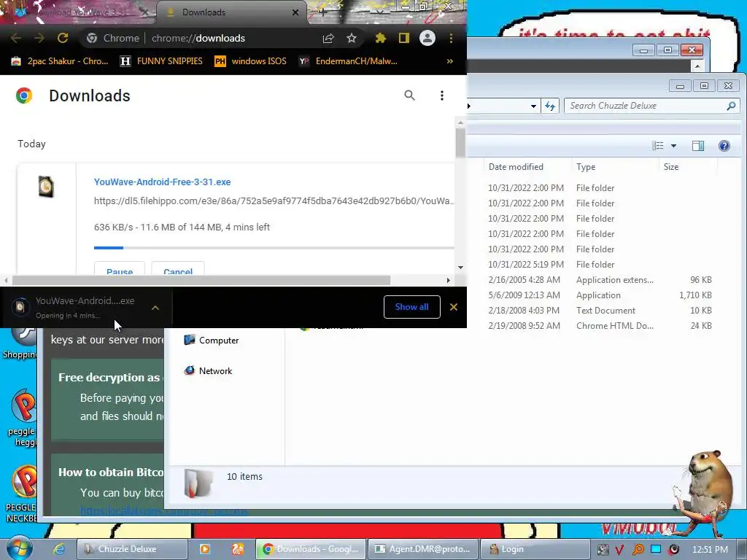Click the taskbar clock showing 12:51 PM
This screenshot has width=747, height=560.
[710, 550]
